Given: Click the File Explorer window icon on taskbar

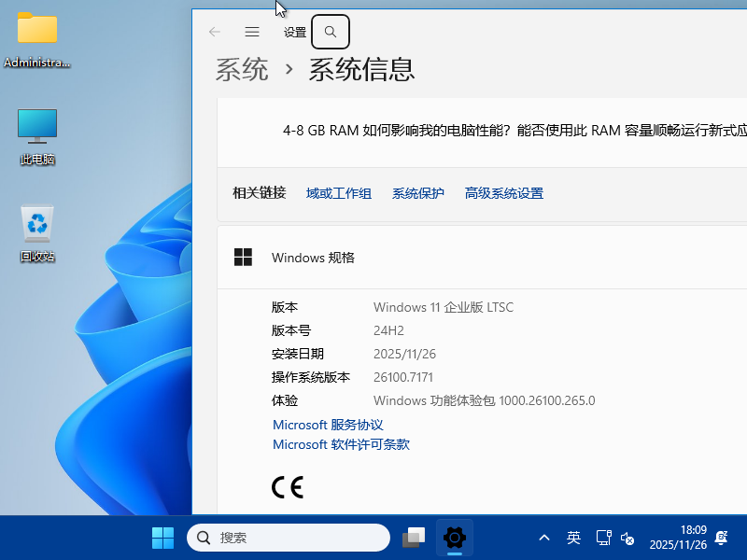Looking at the screenshot, I should (413, 538).
